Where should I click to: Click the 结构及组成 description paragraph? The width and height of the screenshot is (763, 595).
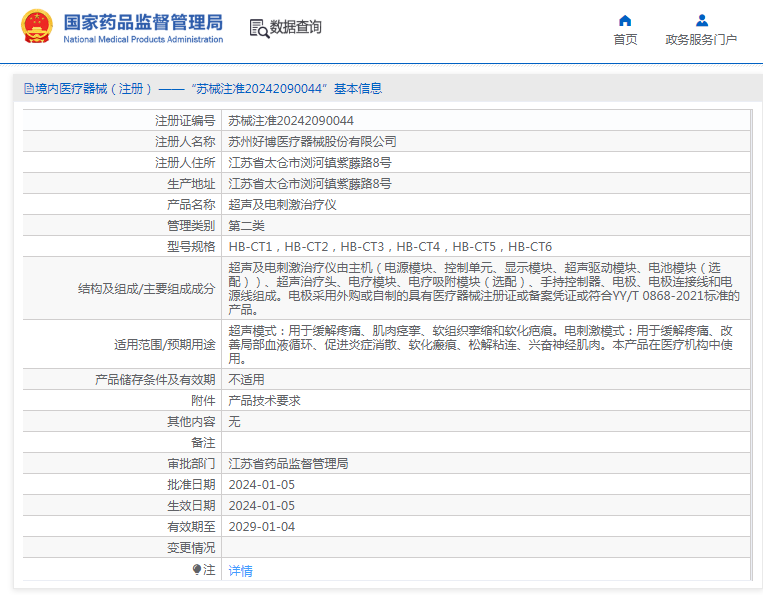484,288
